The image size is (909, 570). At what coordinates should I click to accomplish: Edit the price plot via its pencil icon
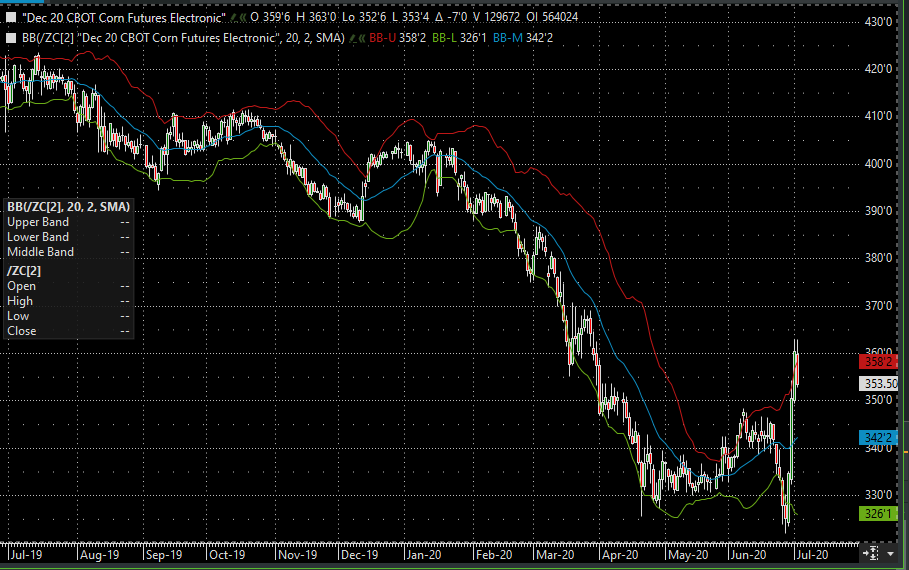(234, 17)
